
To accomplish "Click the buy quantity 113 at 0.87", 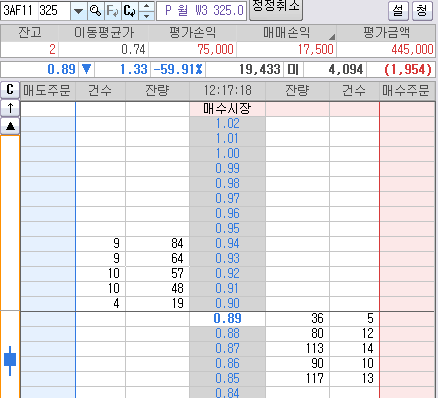I will 315,349.
